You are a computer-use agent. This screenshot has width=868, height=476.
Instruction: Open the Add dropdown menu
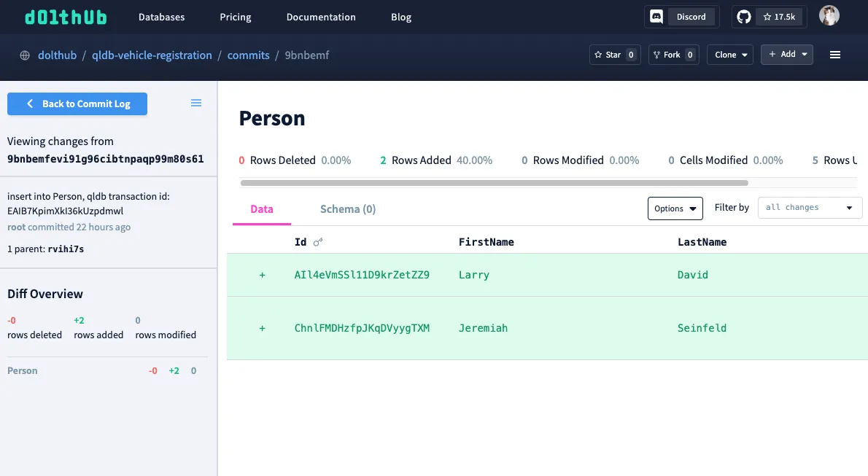786,55
